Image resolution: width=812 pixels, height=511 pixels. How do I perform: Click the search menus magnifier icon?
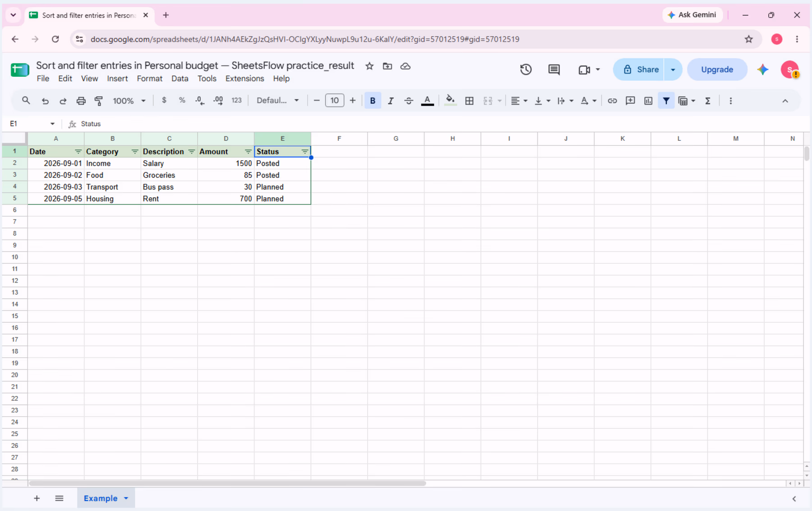point(26,101)
